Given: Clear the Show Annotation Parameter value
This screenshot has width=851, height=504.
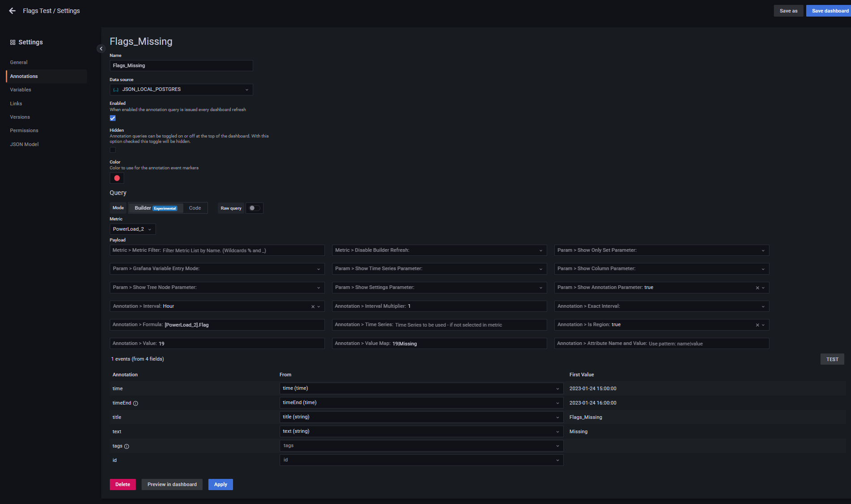Looking at the screenshot, I should [757, 288].
